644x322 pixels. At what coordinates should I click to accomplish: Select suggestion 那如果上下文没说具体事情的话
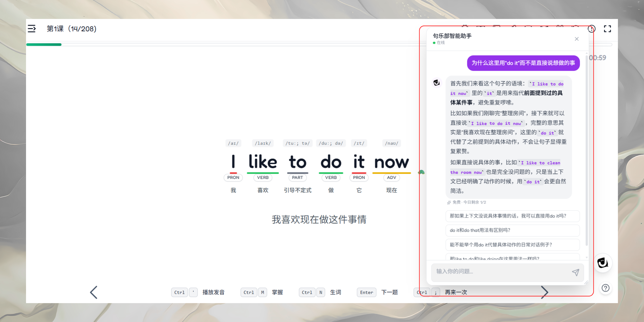click(512, 216)
